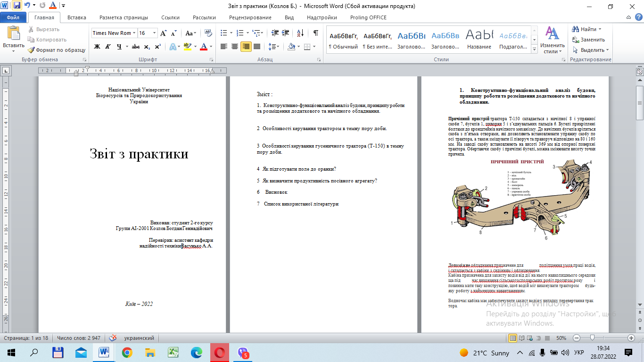Click zoom out minus button

576,338
